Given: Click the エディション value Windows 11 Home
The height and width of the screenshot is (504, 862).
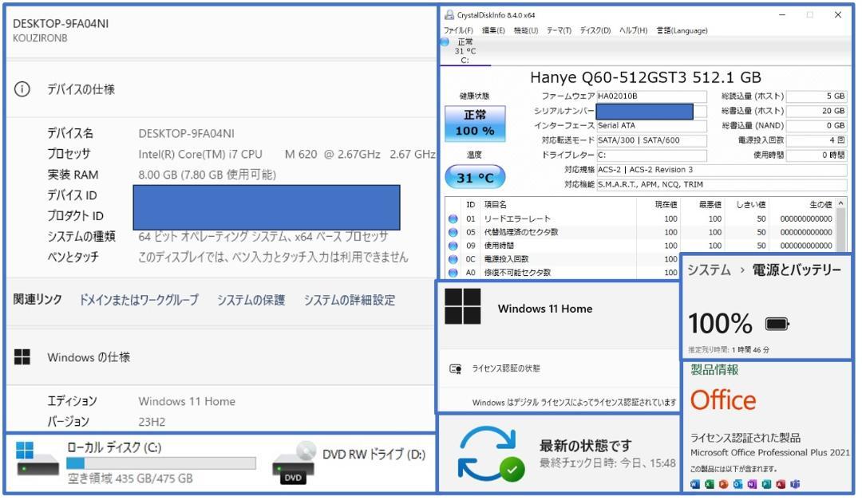Looking at the screenshot, I should (187, 401).
